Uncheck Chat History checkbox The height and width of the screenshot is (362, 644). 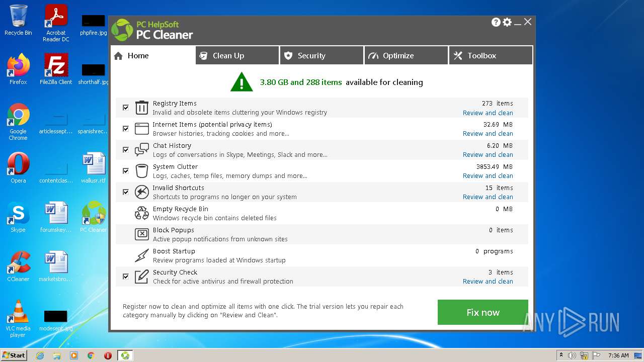pos(126,150)
